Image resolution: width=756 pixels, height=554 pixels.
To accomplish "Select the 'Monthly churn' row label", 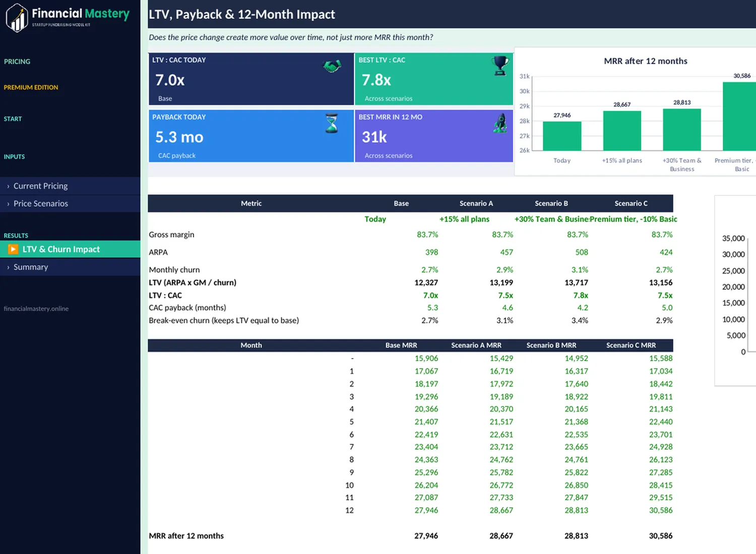I will 174,270.
